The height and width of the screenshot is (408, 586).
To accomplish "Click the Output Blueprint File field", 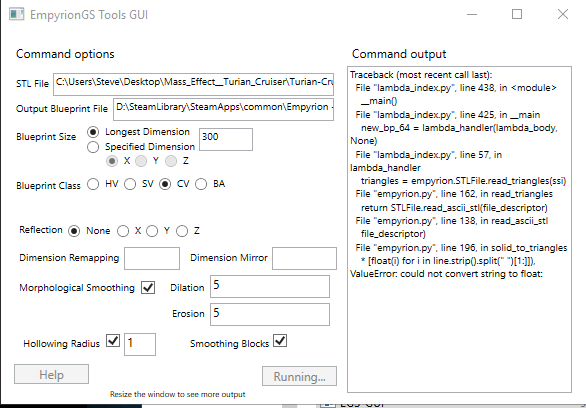I will tap(223, 109).
